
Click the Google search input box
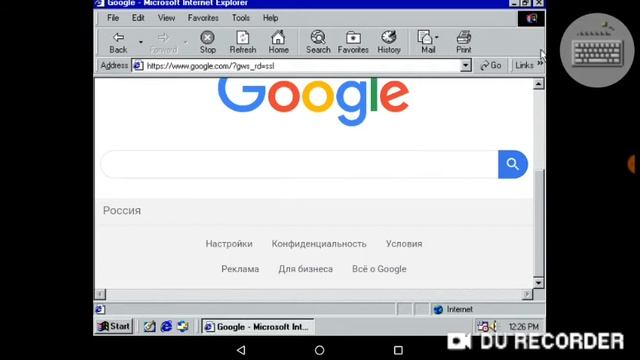pos(299,164)
